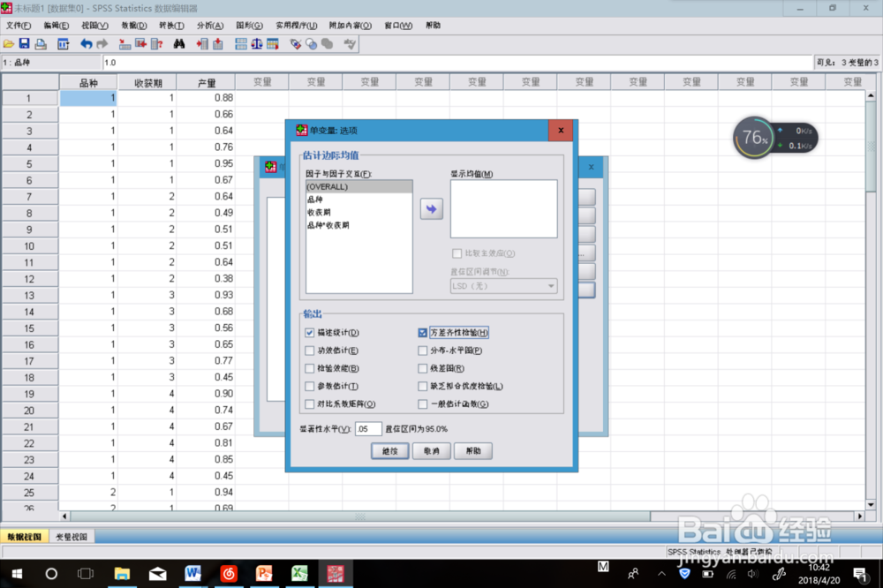Check the 残差图(R) checkbox
Viewport: 883px width, 588px height.
[x=422, y=368]
